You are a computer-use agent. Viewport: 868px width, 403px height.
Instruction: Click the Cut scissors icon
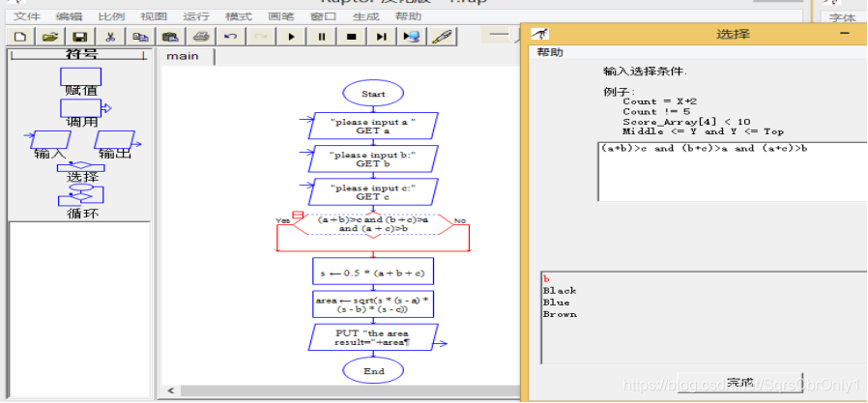pos(110,37)
